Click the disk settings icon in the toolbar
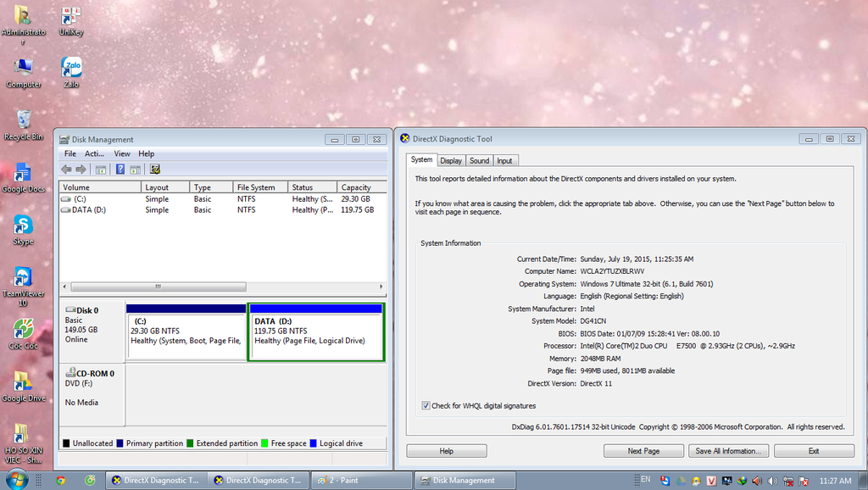The width and height of the screenshot is (868, 490). 155,170
